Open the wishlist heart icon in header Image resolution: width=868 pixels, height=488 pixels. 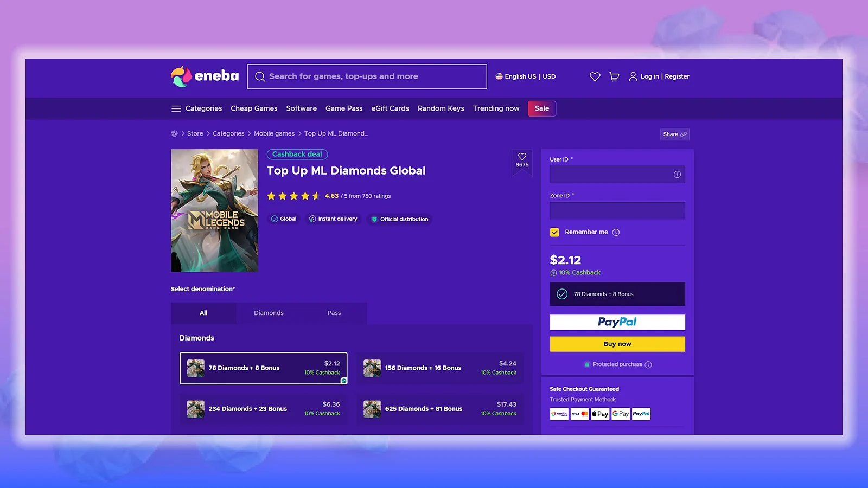(x=595, y=77)
